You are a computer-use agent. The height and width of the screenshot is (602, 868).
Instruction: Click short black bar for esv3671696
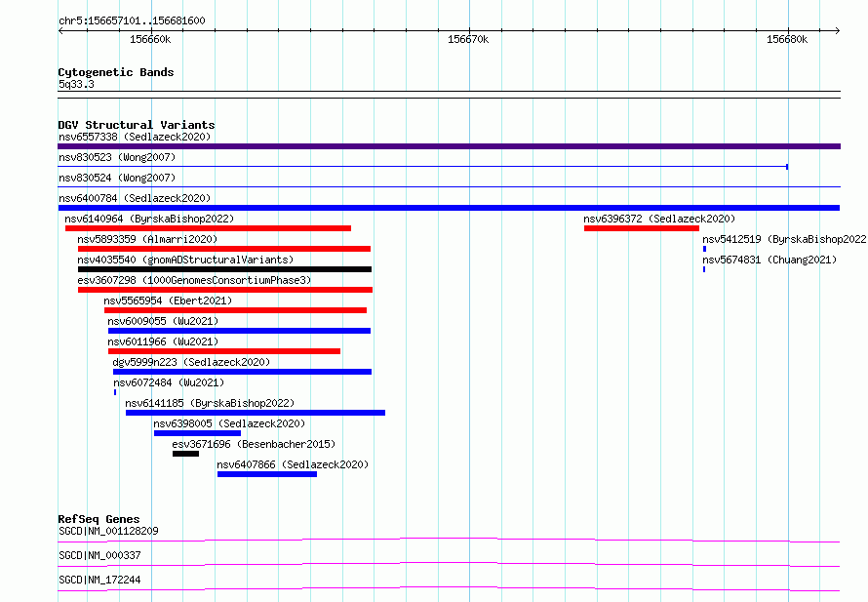(185, 454)
